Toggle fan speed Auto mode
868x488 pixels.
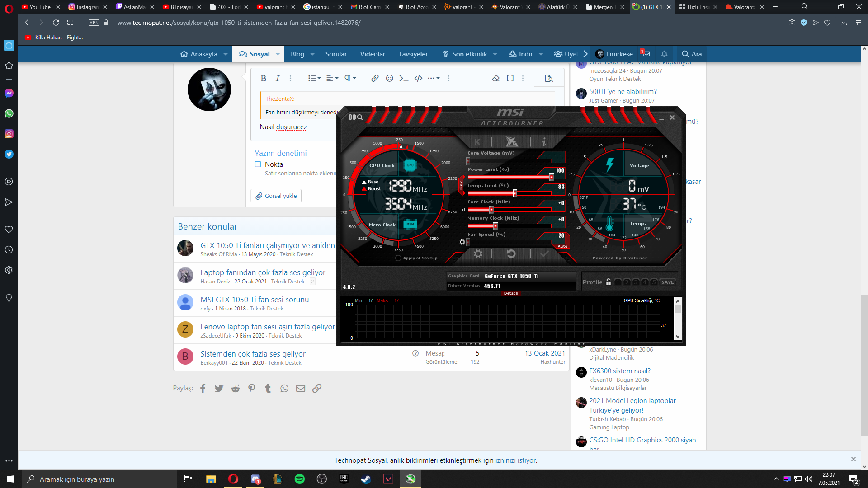pos(562,246)
